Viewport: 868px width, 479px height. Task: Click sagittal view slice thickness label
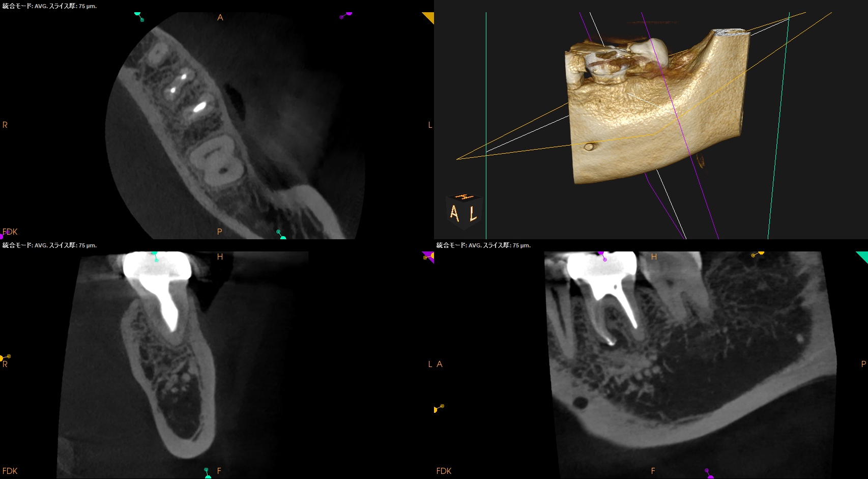tap(483, 245)
